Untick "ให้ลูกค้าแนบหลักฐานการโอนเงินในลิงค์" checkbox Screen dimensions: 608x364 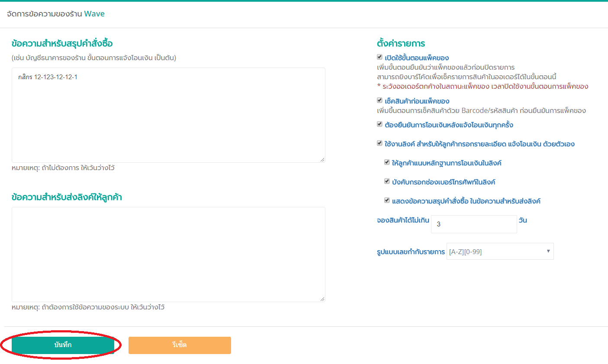click(387, 162)
